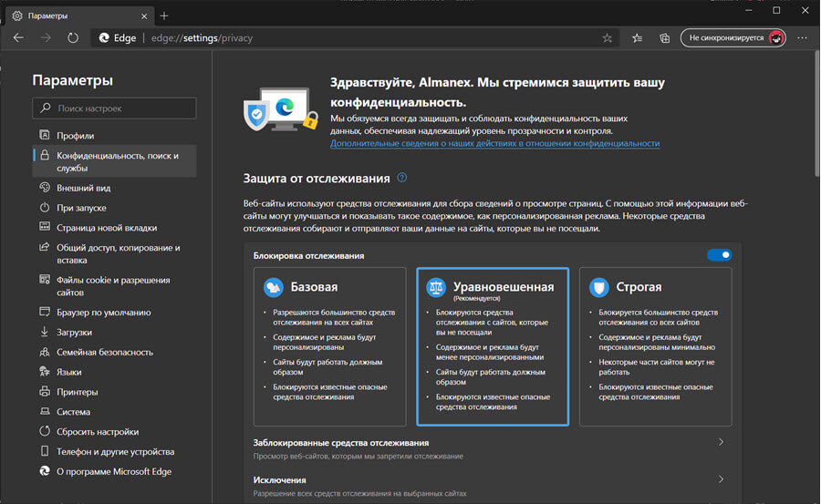
Task: Select the Уравновешенная tracking prevention card
Action: (x=493, y=346)
